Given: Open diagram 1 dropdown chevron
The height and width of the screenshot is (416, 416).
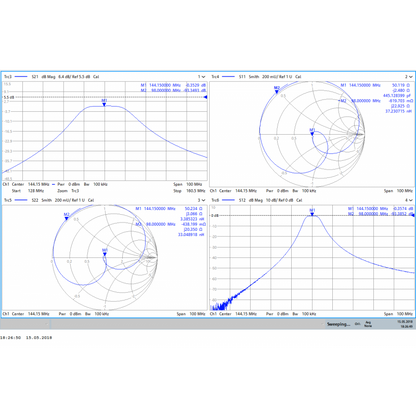Looking at the screenshot, I should [203, 77].
